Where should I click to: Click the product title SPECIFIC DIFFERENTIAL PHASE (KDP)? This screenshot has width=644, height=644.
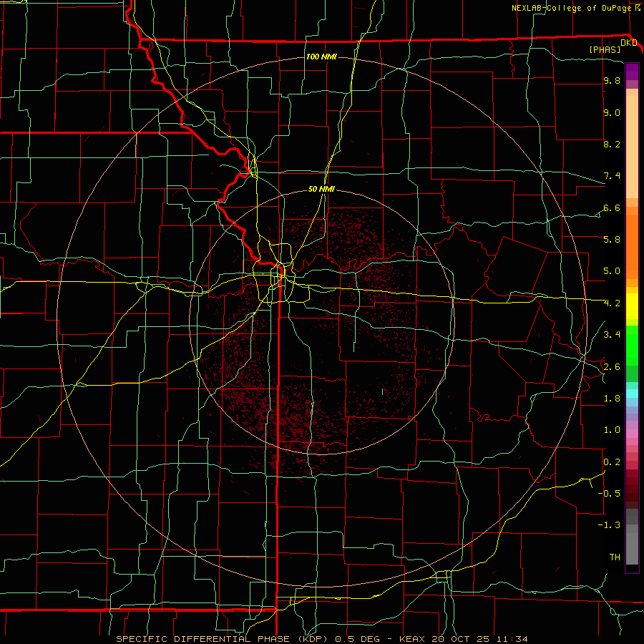coord(224,639)
